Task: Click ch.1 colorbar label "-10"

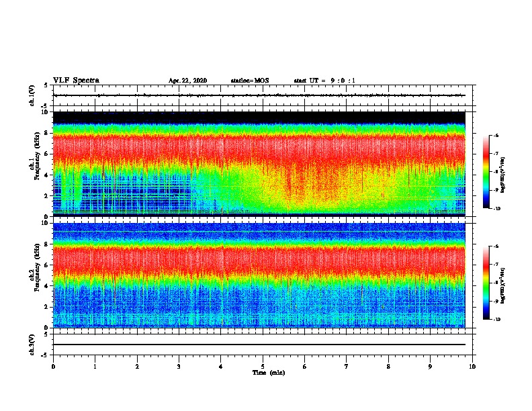Action: [x=496, y=208]
